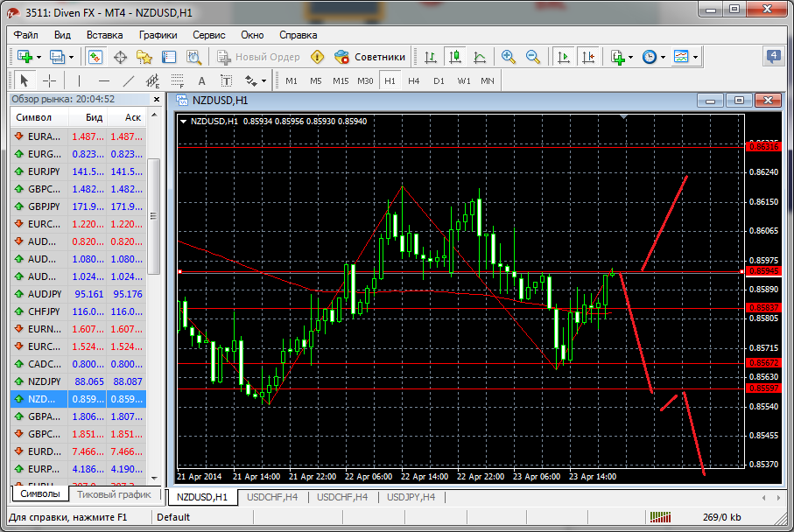Click the notification speech bubble icon
794x532 pixels.
coord(773,56)
